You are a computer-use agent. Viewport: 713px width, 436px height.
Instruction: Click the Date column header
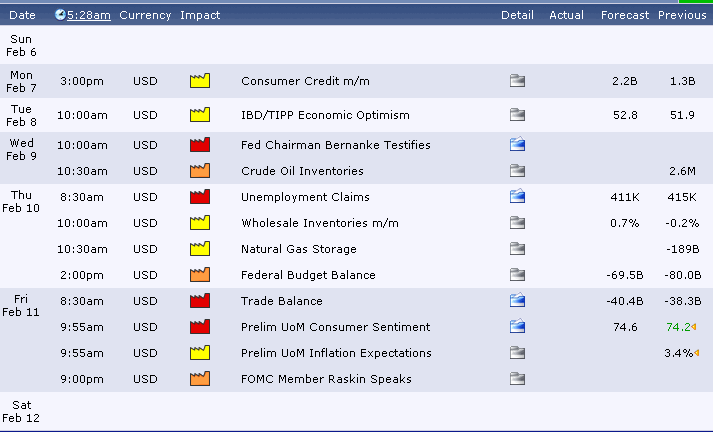pos(22,15)
